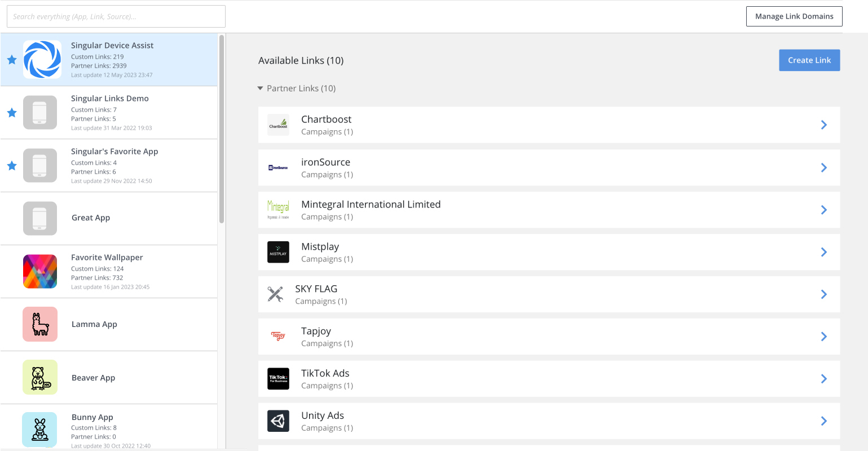Open the Tapjoy partner link row
The height and width of the screenshot is (451, 868).
click(548, 337)
